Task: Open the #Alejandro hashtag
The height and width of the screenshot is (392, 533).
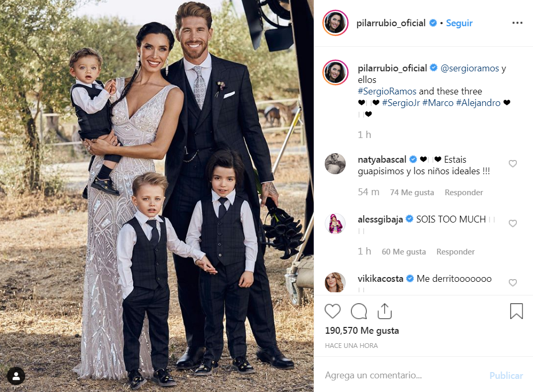Action: [478, 103]
